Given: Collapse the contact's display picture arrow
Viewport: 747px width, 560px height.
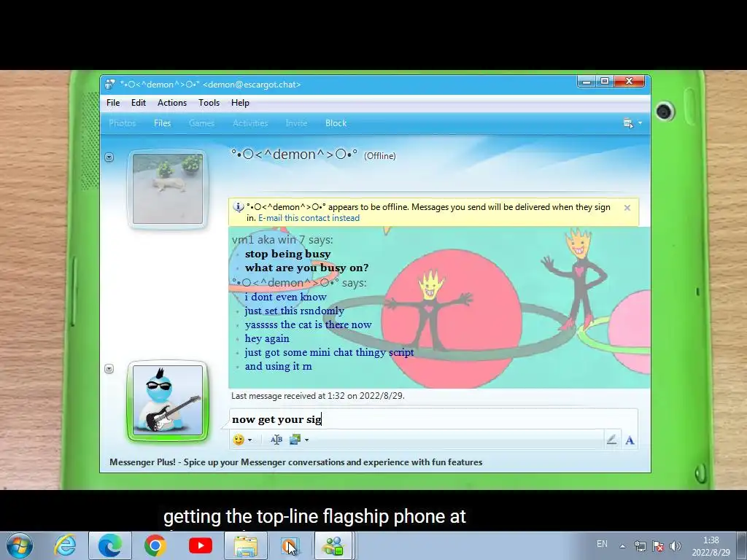Looking at the screenshot, I should click(109, 157).
